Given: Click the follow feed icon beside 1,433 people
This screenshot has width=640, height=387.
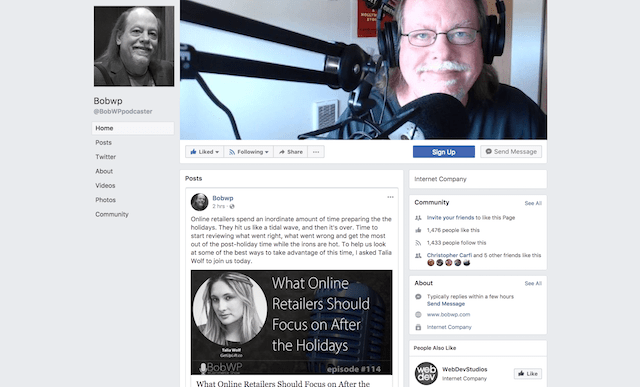Looking at the screenshot, I should (418, 243).
